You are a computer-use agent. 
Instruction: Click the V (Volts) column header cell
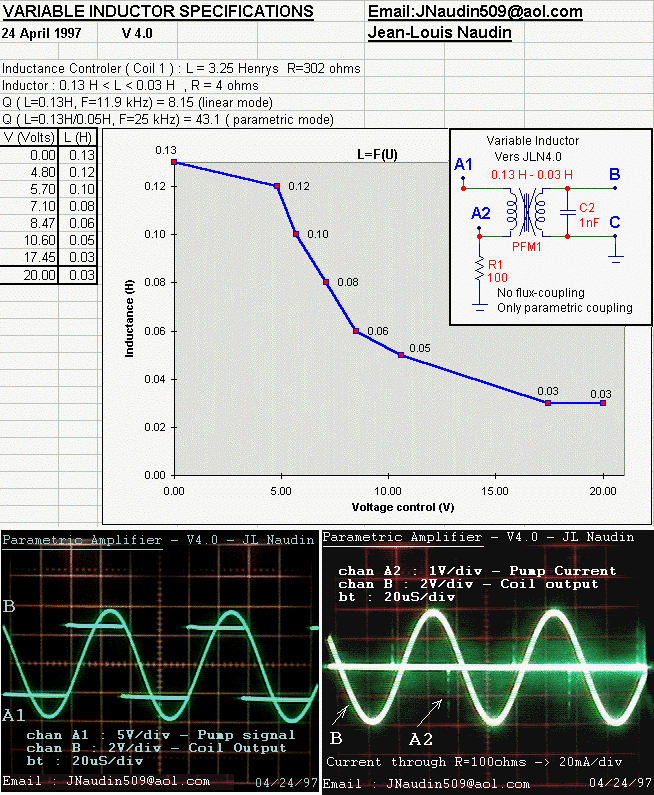(29, 137)
